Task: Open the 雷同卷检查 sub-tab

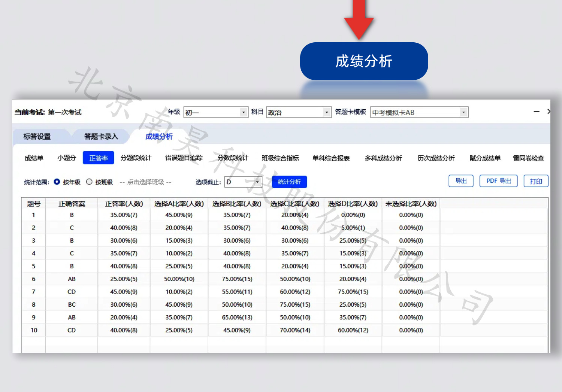Action: (529, 158)
